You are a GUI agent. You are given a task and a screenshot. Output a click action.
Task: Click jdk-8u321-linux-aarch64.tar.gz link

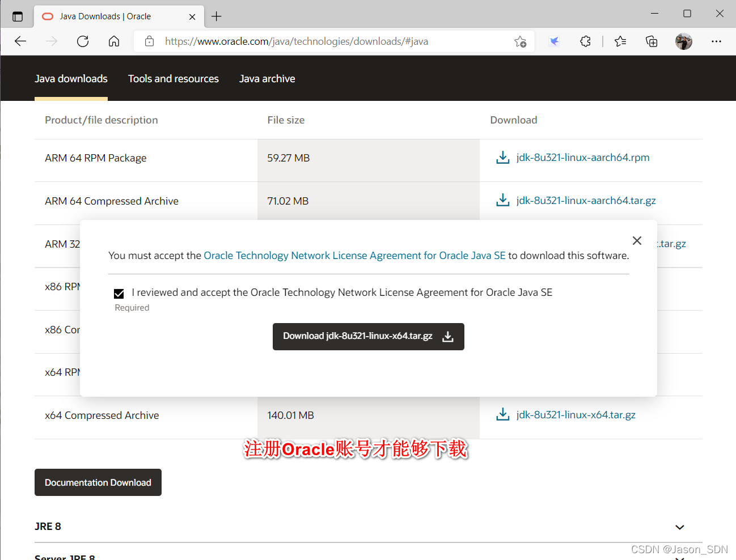tap(586, 200)
